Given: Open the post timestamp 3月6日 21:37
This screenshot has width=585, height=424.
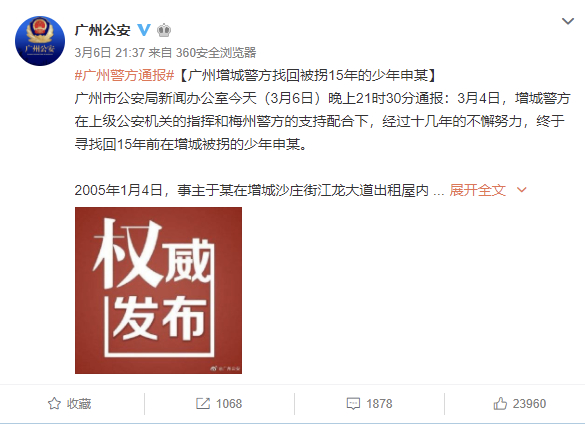Looking at the screenshot, I should pyautogui.click(x=109, y=53).
